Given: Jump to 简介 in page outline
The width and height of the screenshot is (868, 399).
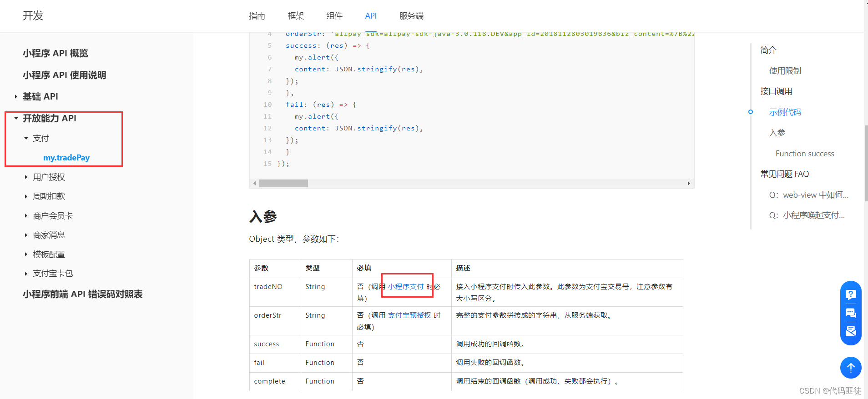Looking at the screenshot, I should coord(768,50).
